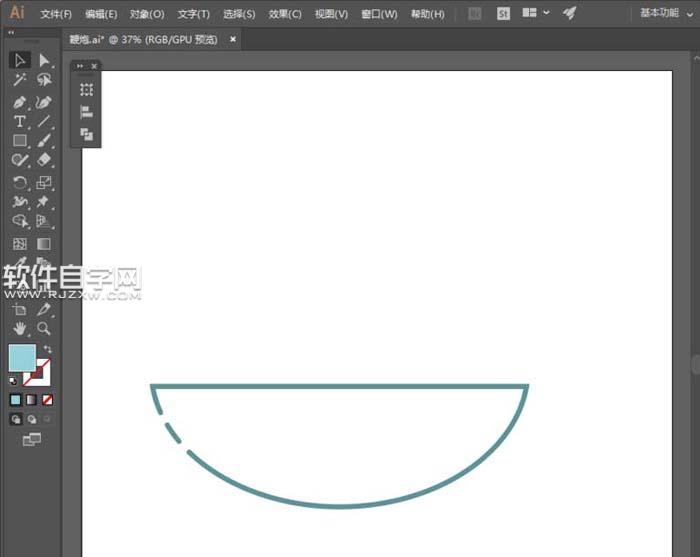Open the 文件(F) menu
The height and width of the screenshot is (557, 700).
click(x=56, y=14)
